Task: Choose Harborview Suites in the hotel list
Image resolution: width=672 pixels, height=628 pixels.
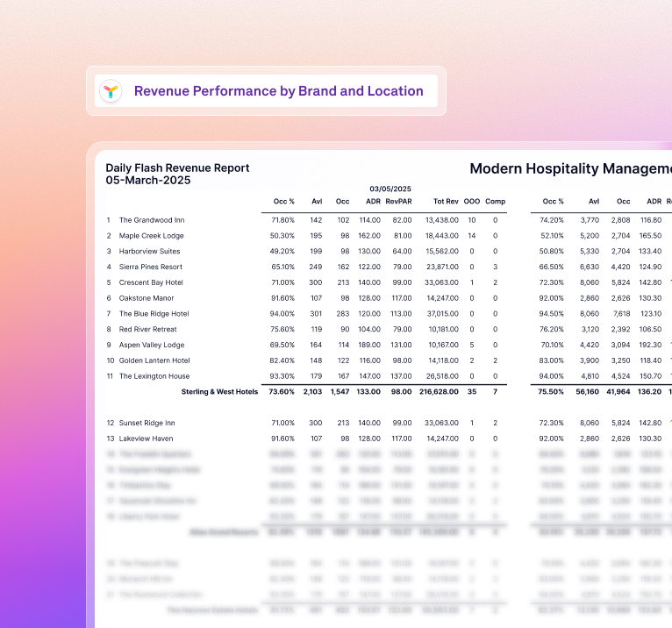Action: coord(150,252)
